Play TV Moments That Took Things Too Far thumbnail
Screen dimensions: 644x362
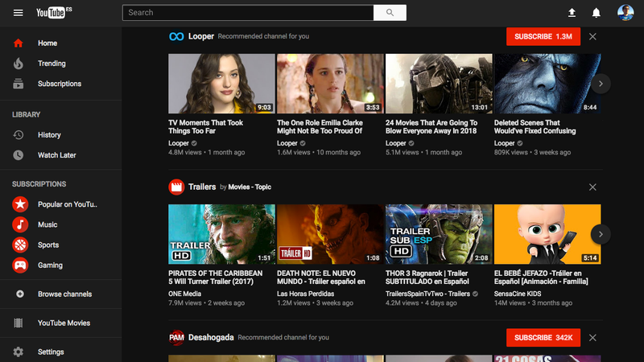221,84
